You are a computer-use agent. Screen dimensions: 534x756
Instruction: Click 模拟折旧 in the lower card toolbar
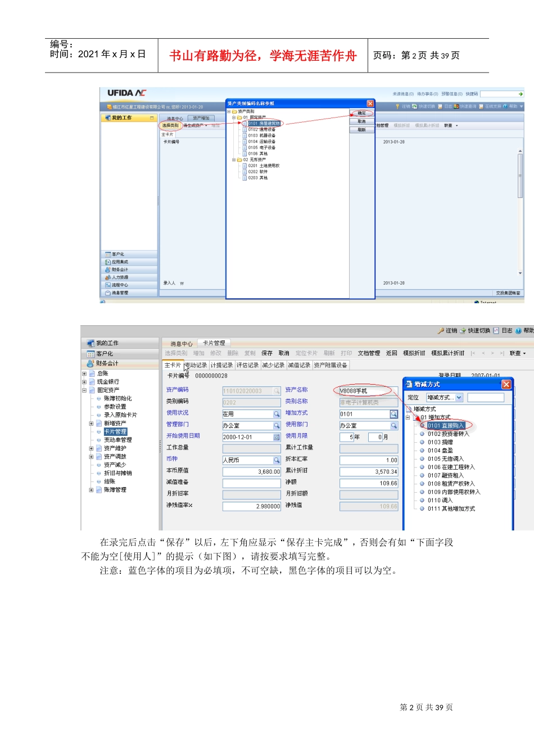414,353
